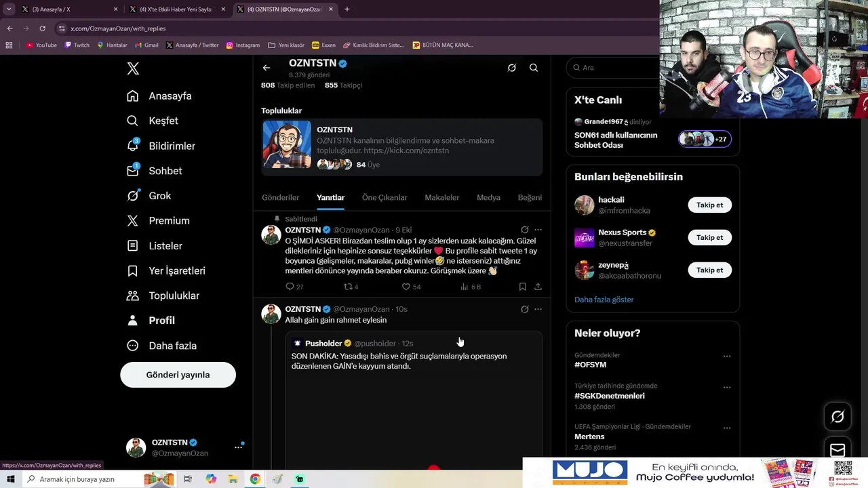Open more options on the pinned post
The width and height of the screenshot is (868, 488).
click(x=538, y=230)
